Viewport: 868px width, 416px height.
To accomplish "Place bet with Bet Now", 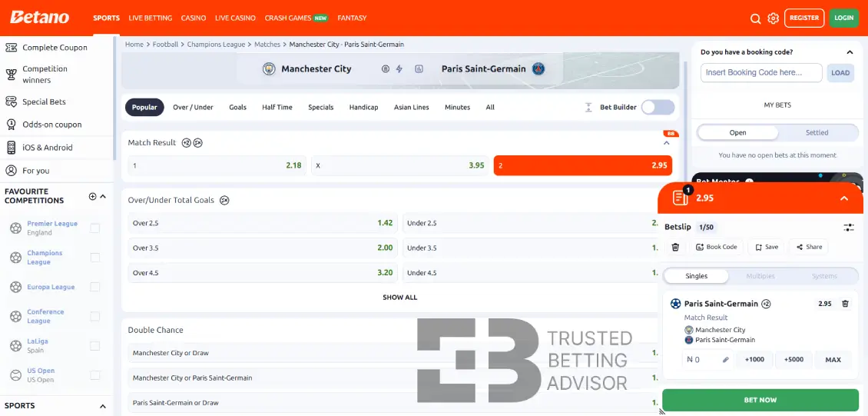I will click(760, 400).
